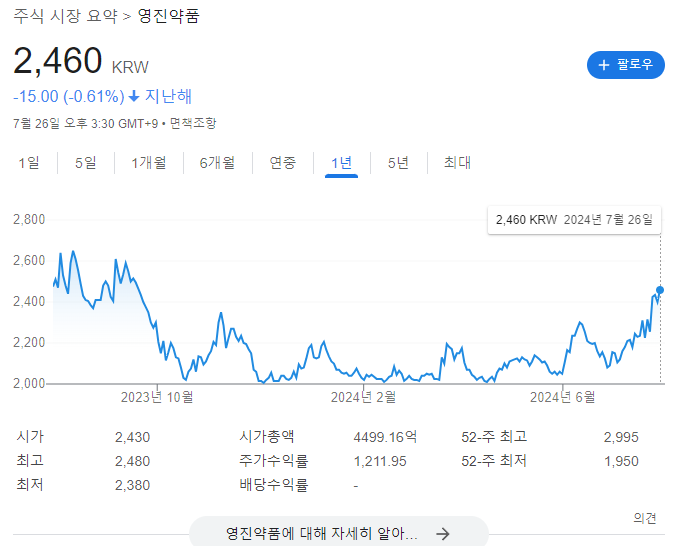Click the 2,000 y-axis label

pos(29,383)
